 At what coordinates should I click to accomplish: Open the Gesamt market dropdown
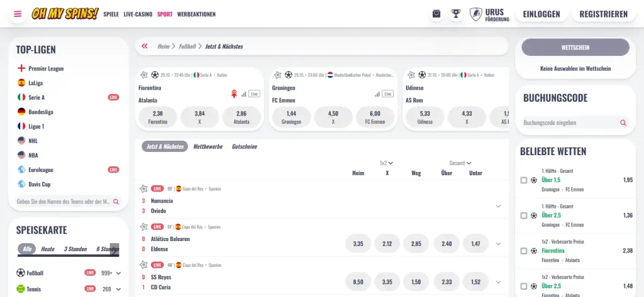click(x=460, y=163)
